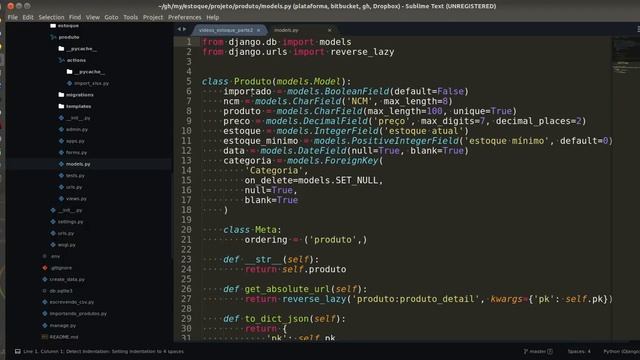
Task: Open import_xlsx.py in the sidebar
Action: point(91,83)
